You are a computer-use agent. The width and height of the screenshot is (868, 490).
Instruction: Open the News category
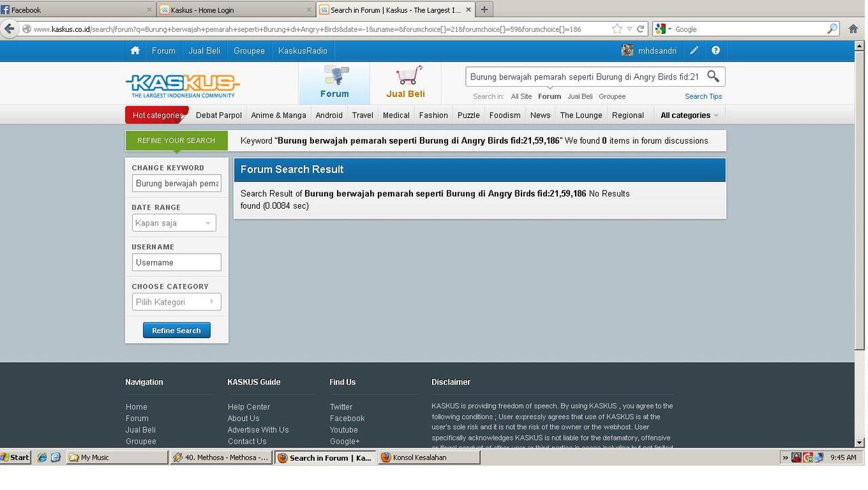coord(540,115)
